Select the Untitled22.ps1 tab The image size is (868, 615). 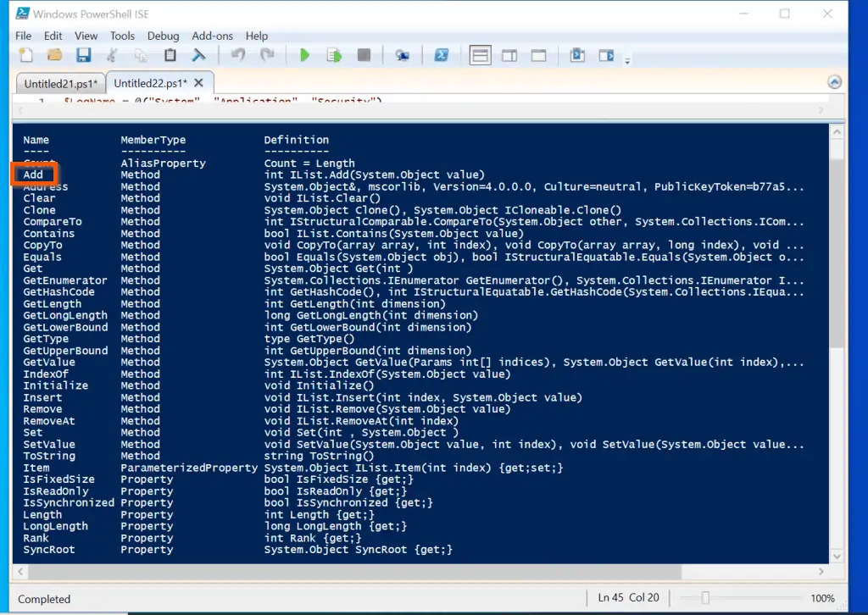[x=150, y=83]
